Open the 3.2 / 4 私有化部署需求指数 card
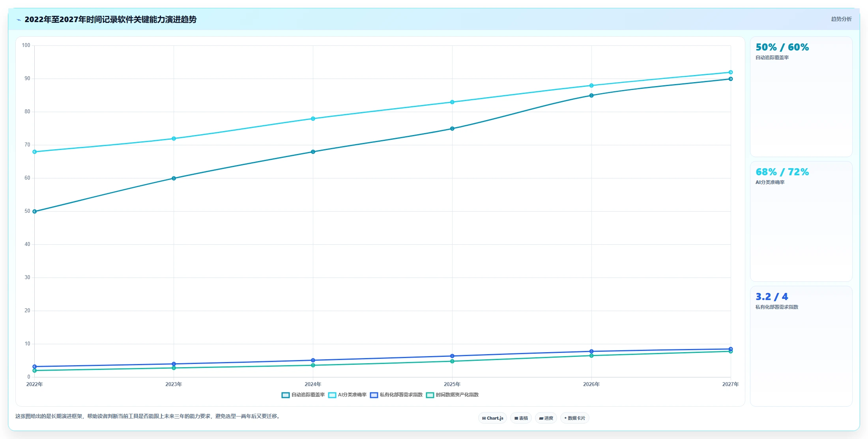 (x=801, y=346)
